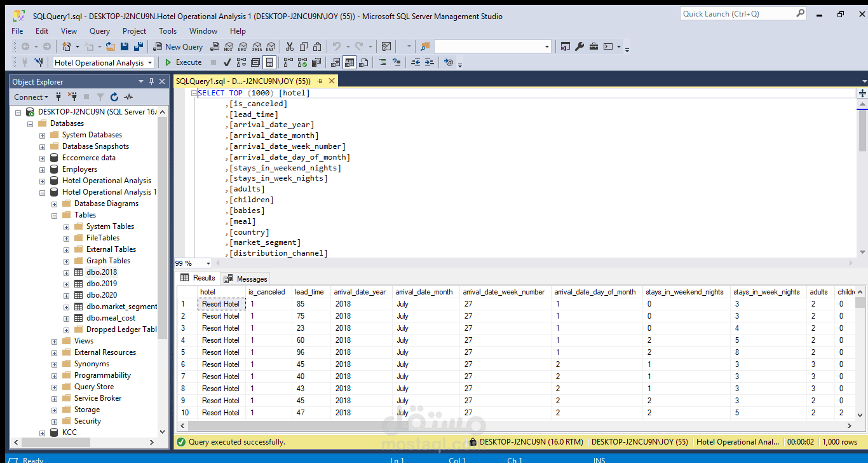
Task: Click inside the Quick Launch search box
Action: click(737, 13)
